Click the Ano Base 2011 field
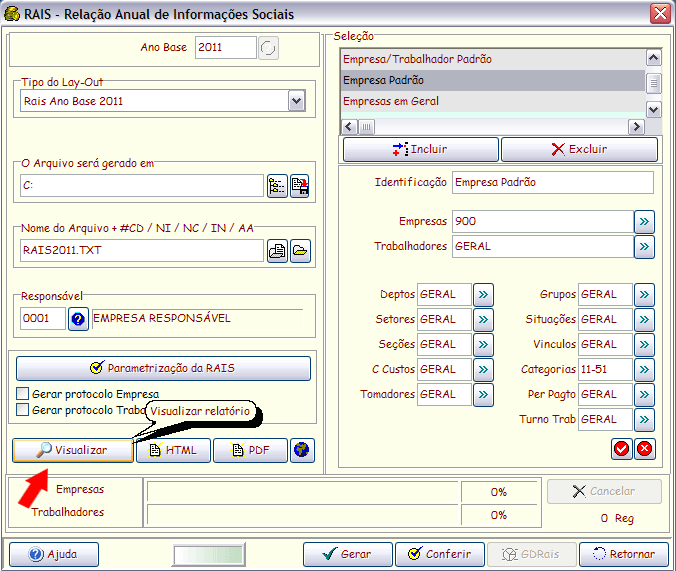 226,47
